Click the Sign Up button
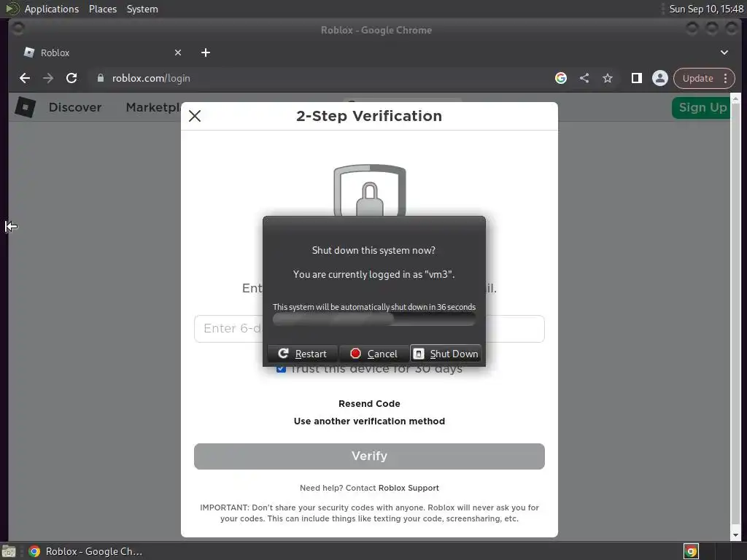This screenshot has height=560, width=747. [x=702, y=108]
